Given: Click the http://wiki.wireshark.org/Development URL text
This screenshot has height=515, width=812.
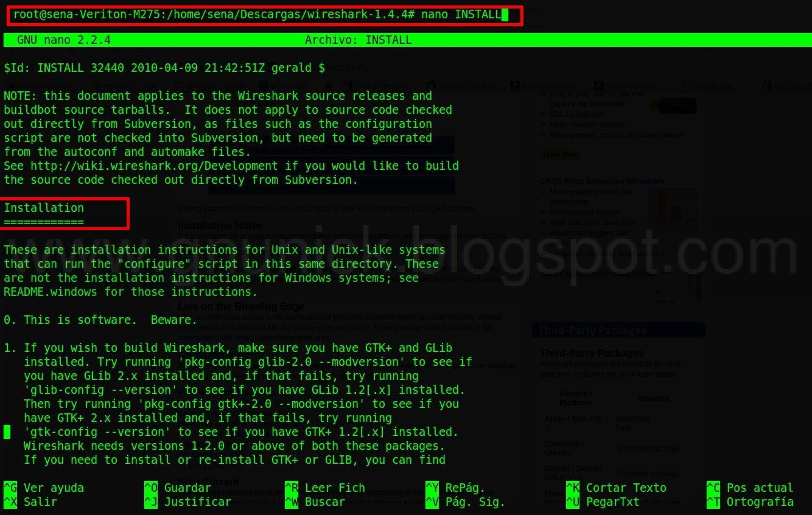Looking at the screenshot, I should coord(154,166).
